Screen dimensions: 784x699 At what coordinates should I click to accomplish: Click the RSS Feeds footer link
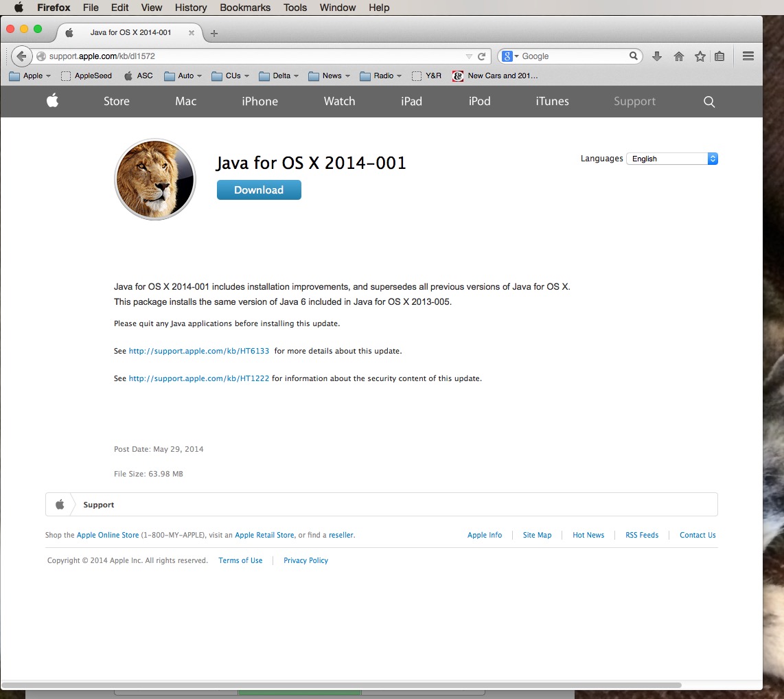pyautogui.click(x=642, y=535)
